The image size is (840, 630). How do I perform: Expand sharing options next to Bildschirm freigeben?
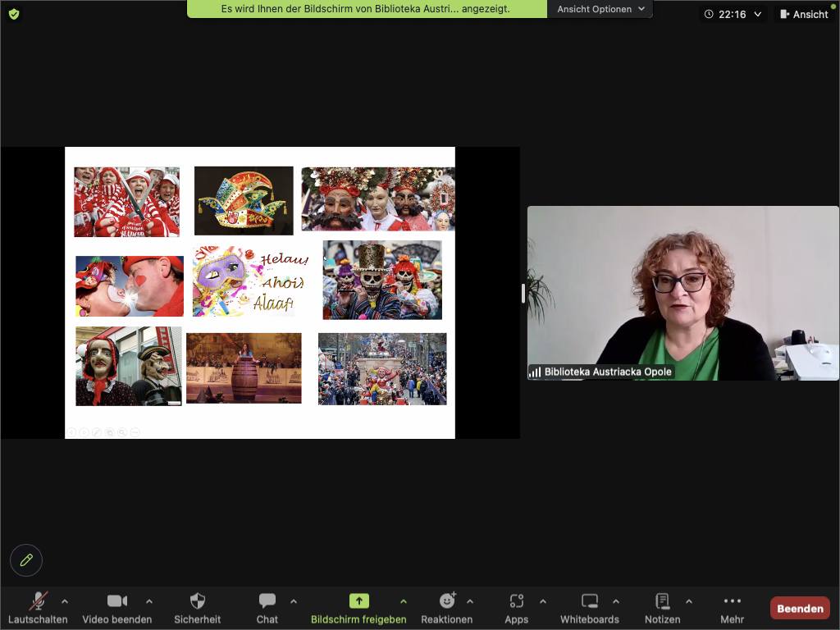(405, 601)
